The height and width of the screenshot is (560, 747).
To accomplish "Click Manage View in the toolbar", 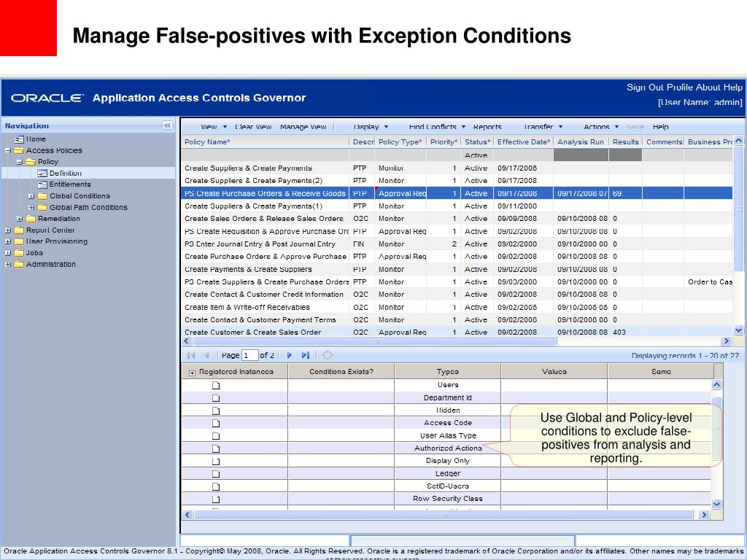I will click(x=303, y=127).
